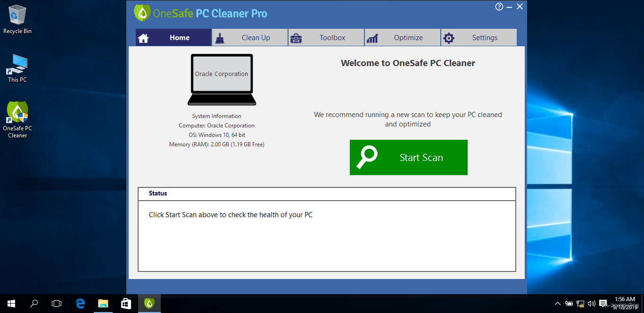
Task: Click the broom icon for Clean Up
Action: 220,38
